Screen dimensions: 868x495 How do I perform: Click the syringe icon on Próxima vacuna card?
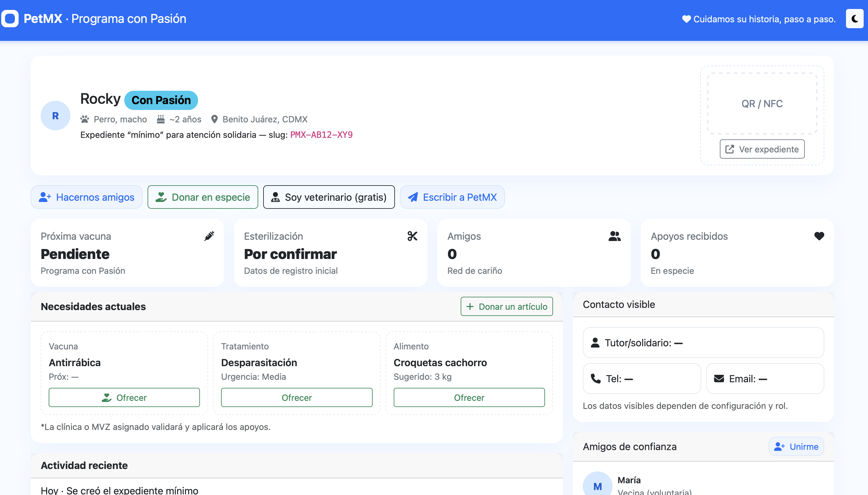209,236
